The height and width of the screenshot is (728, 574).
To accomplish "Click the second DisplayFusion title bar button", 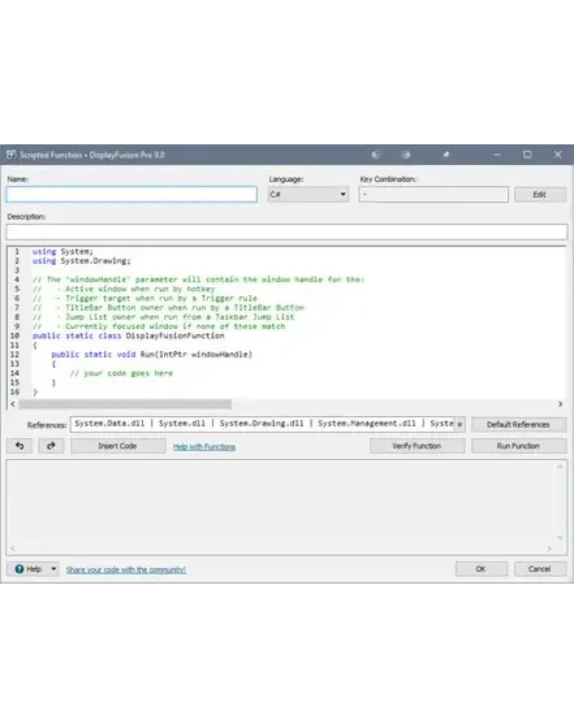I will (406, 155).
